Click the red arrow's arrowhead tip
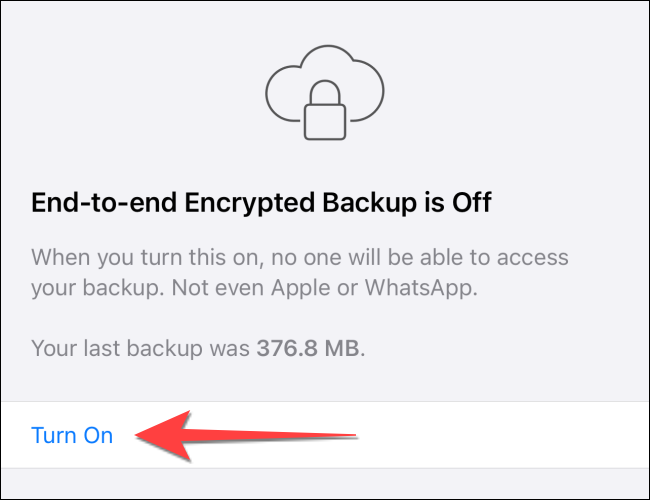Viewport: 650px width, 500px height. (x=137, y=436)
